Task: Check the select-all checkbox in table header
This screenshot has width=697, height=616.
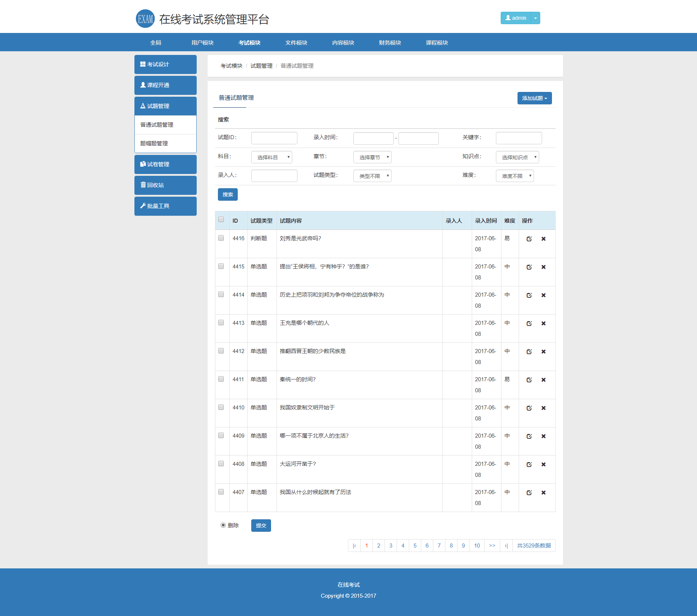Action: point(221,219)
